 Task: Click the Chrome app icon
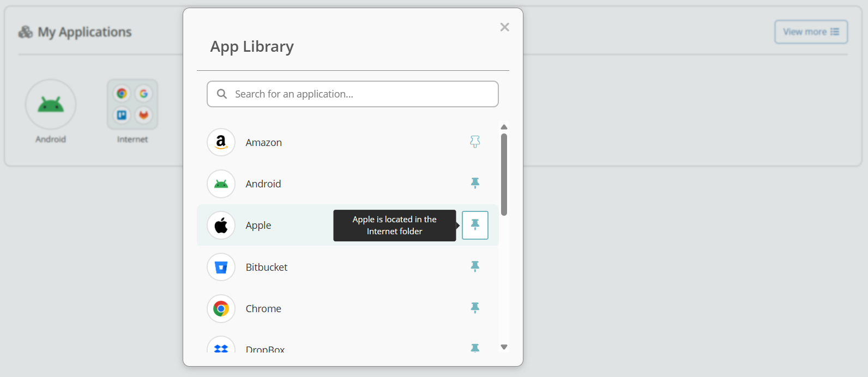[221, 309]
